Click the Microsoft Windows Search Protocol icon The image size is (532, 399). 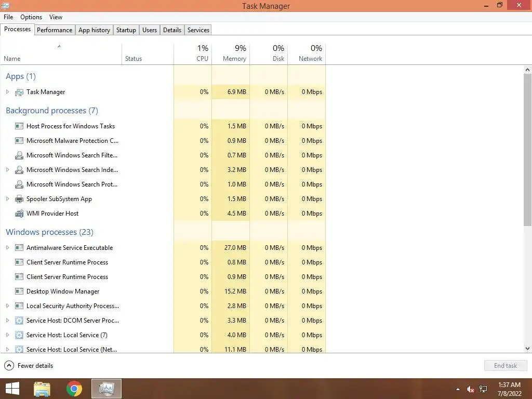tap(19, 184)
